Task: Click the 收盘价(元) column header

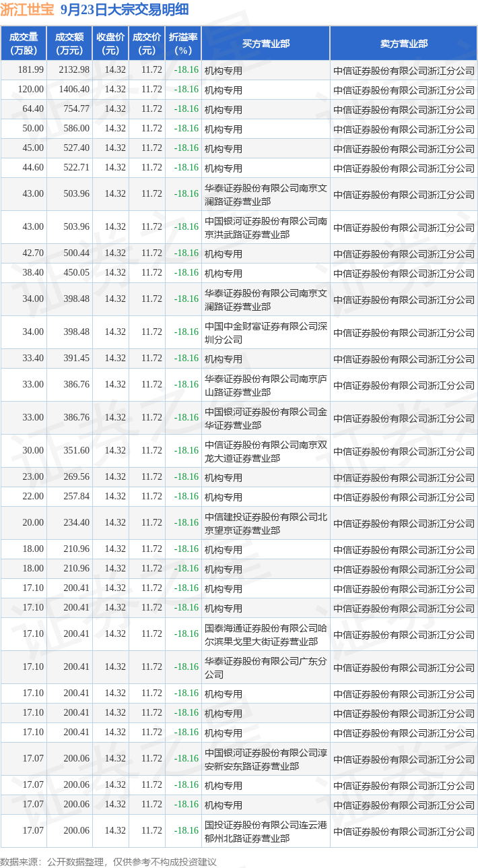Action: (110, 44)
